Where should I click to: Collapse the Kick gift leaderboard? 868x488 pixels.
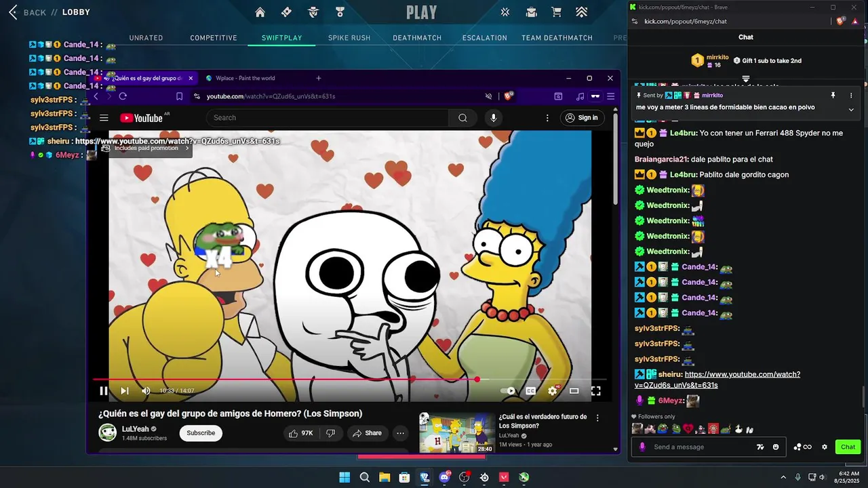coord(745,79)
